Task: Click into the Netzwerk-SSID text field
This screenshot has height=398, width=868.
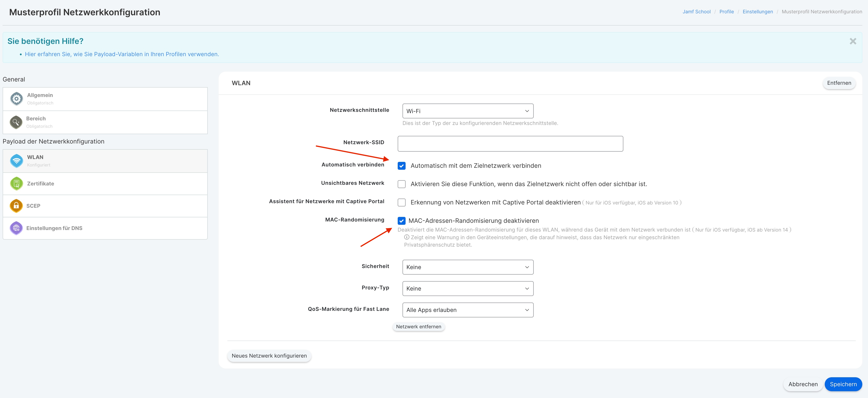Action: (x=510, y=144)
